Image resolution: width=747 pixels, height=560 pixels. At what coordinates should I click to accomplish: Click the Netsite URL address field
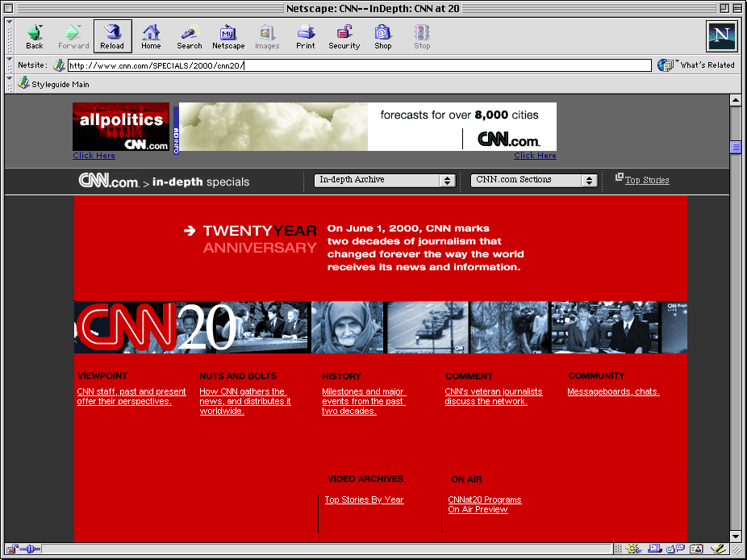[x=359, y=65]
